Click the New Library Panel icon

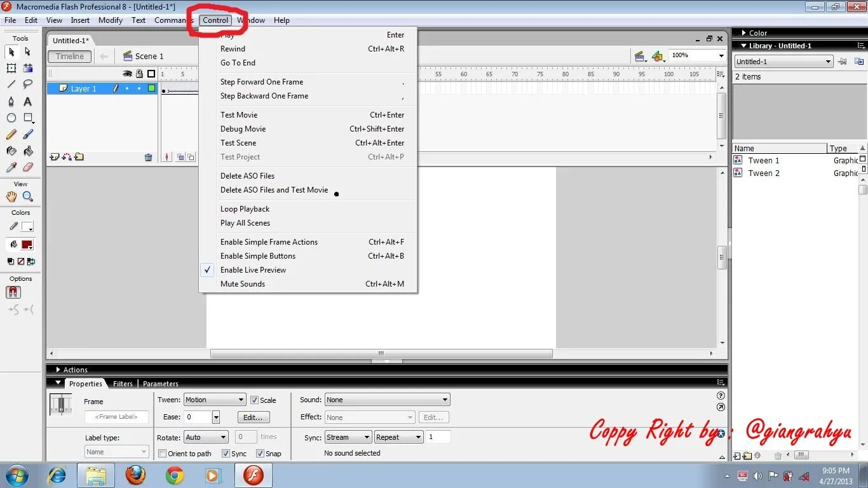click(x=859, y=62)
